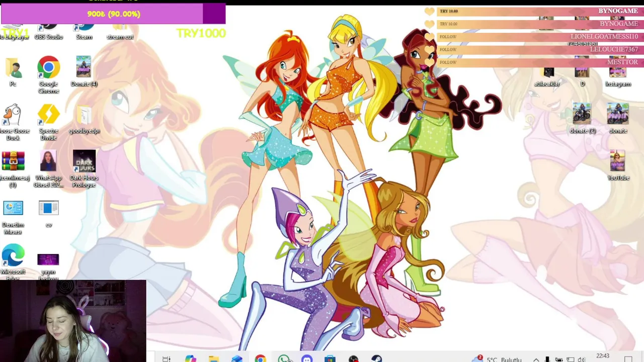Open the WinRAR archive on desktop
This screenshot has width=644, height=362.
click(x=13, y=169)
